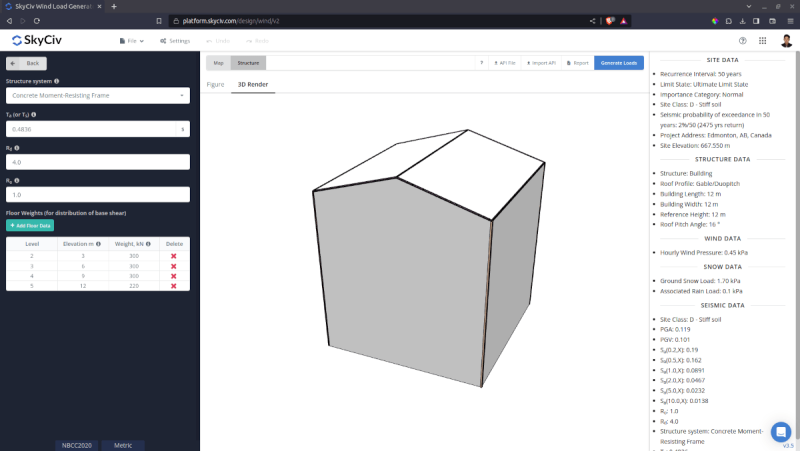Delete the Level 5 floor row

coord(173,286)
